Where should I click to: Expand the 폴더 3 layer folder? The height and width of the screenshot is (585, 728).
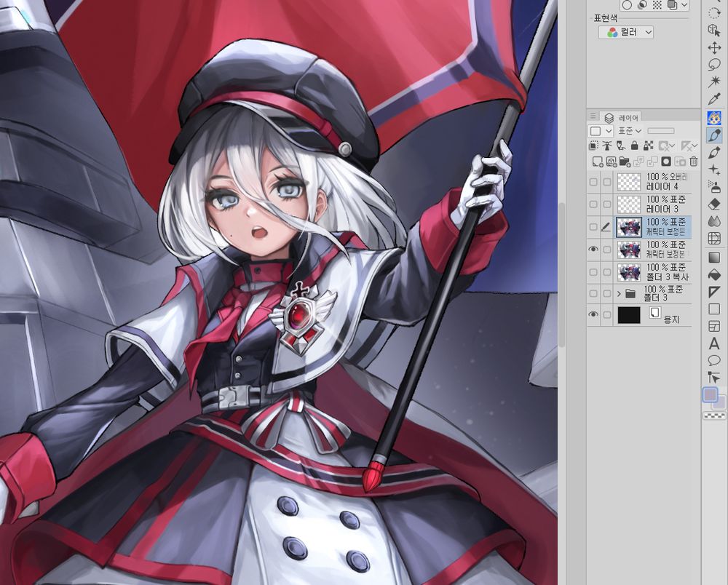pos(619,294)
